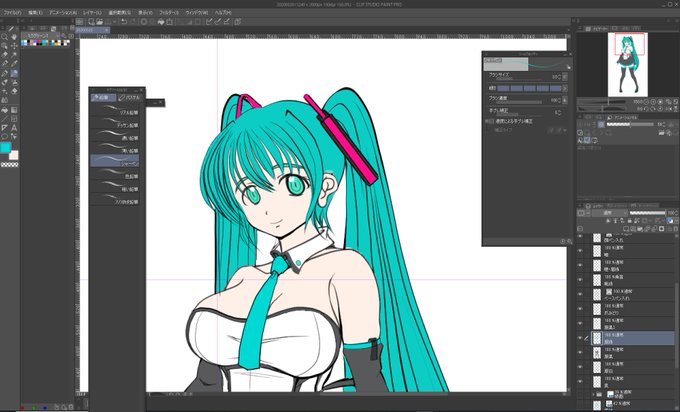Screen dimensions: 680x412
Task: Click layer opacity slider
Action: [647, 213]
